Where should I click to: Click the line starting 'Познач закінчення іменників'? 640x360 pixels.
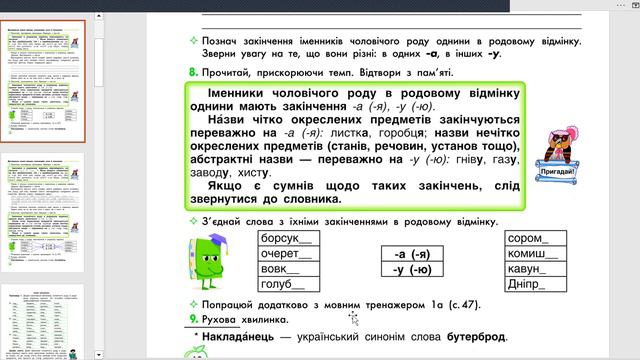point(391,41)
